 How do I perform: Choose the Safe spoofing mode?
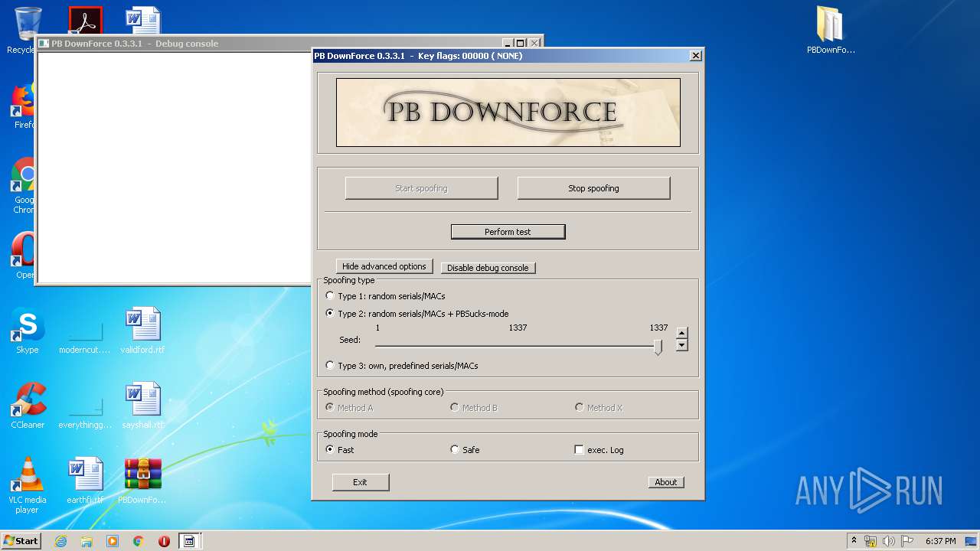pyautogui.click(x=455, y=450)
